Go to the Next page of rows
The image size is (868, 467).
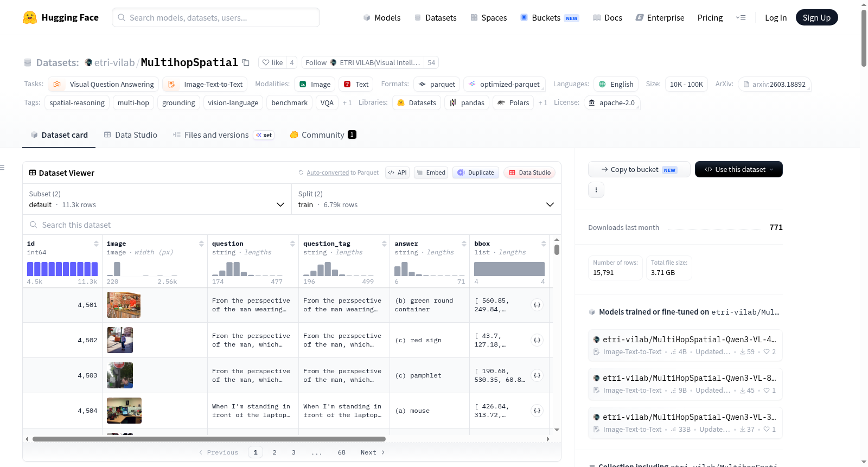pos(372,452)
